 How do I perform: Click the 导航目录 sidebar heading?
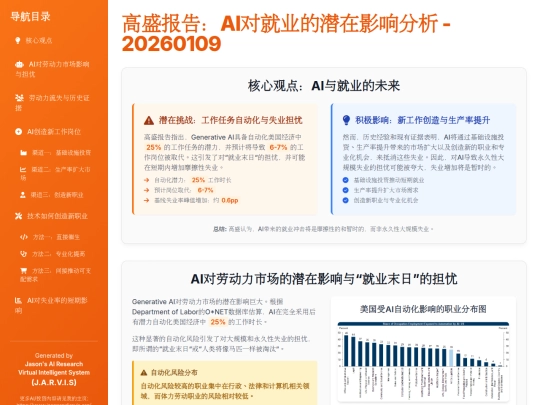click(30, 16)
